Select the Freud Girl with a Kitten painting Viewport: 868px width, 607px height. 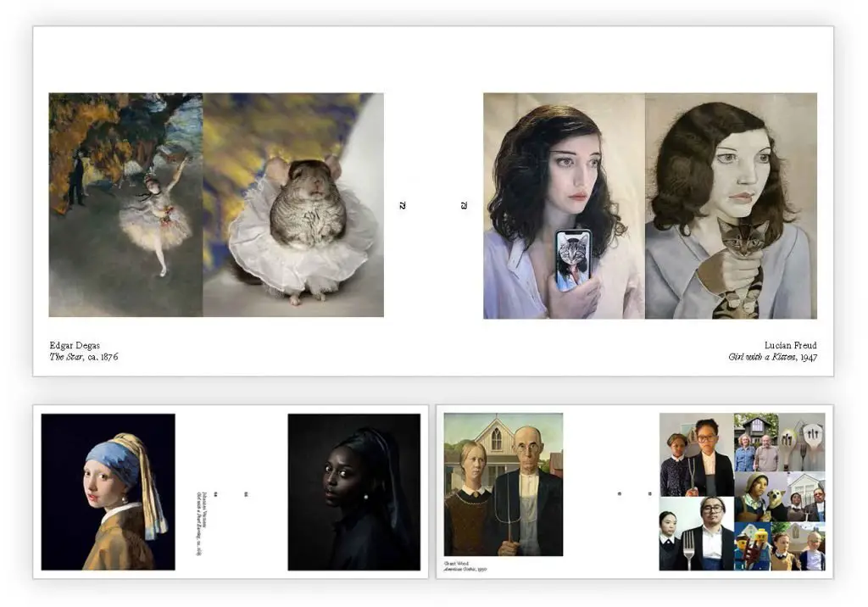(731, 205)
